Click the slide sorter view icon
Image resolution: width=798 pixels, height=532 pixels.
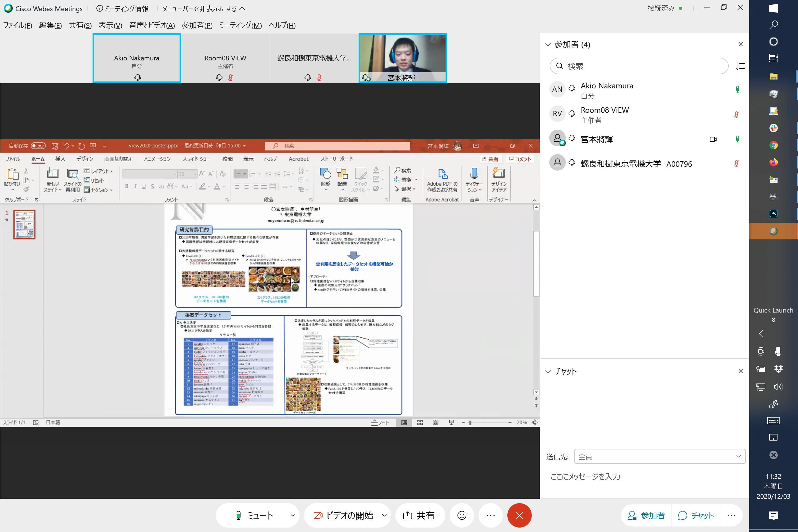point(420,422)
